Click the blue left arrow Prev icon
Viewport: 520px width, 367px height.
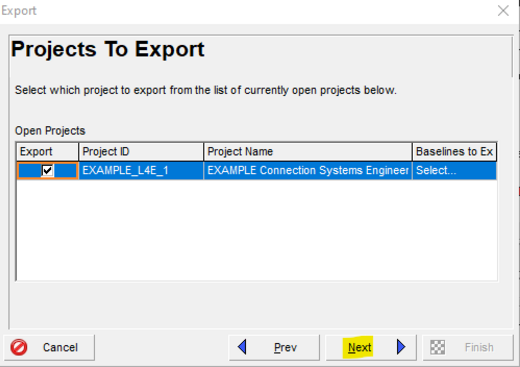point(242,347)
